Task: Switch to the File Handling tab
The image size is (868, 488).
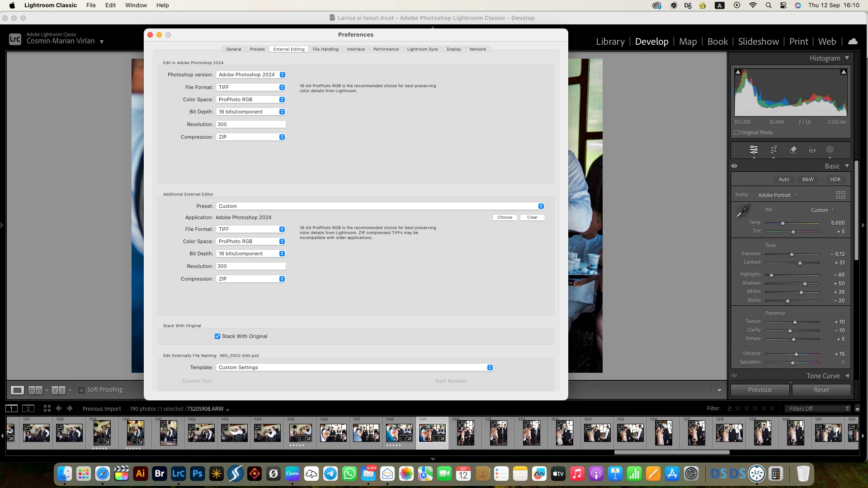Action: pyautogui.click(x=325, y=49)
